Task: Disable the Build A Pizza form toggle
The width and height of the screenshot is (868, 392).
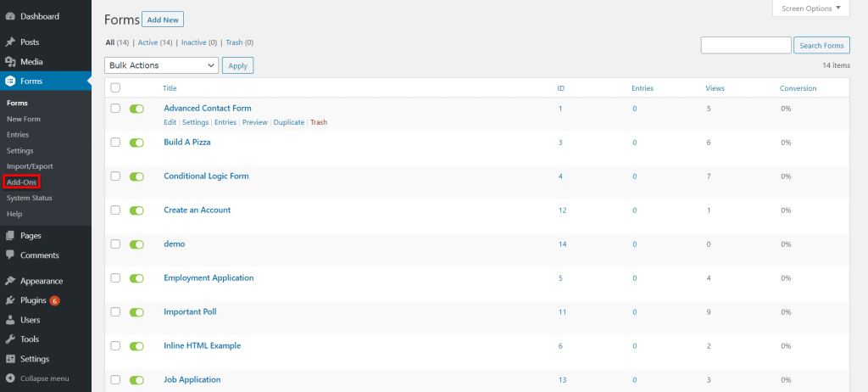Action: [136, 143]
